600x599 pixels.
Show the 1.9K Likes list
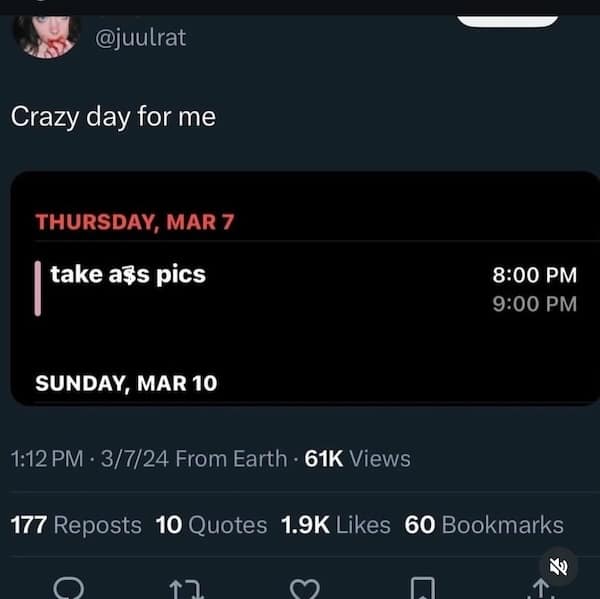coord(336,524)
